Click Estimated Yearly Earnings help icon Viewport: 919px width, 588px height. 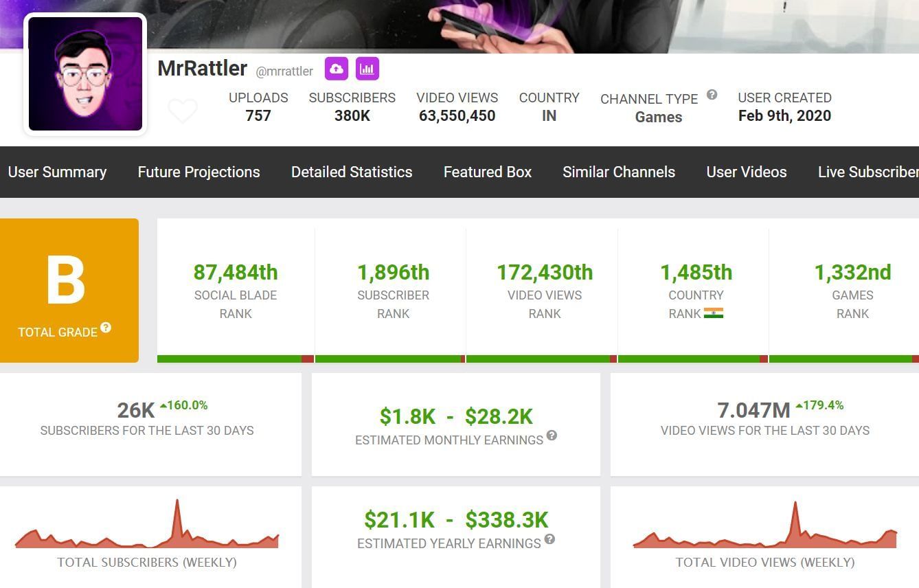[x=549, y=539]
